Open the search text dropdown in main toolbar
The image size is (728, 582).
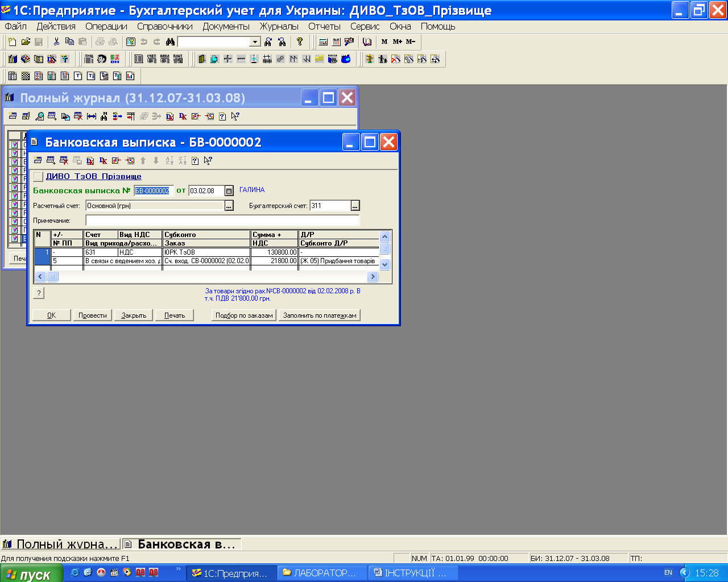[255, 42]
